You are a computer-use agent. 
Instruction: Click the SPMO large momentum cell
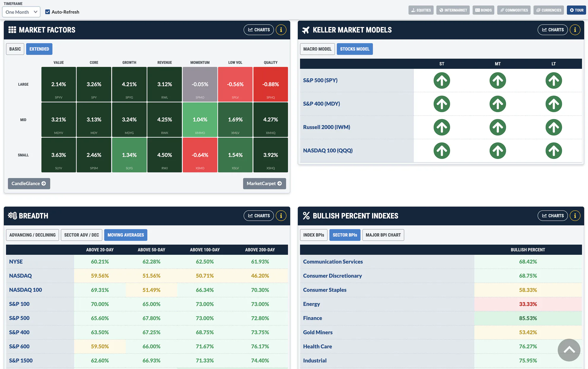tap(200, 84)
